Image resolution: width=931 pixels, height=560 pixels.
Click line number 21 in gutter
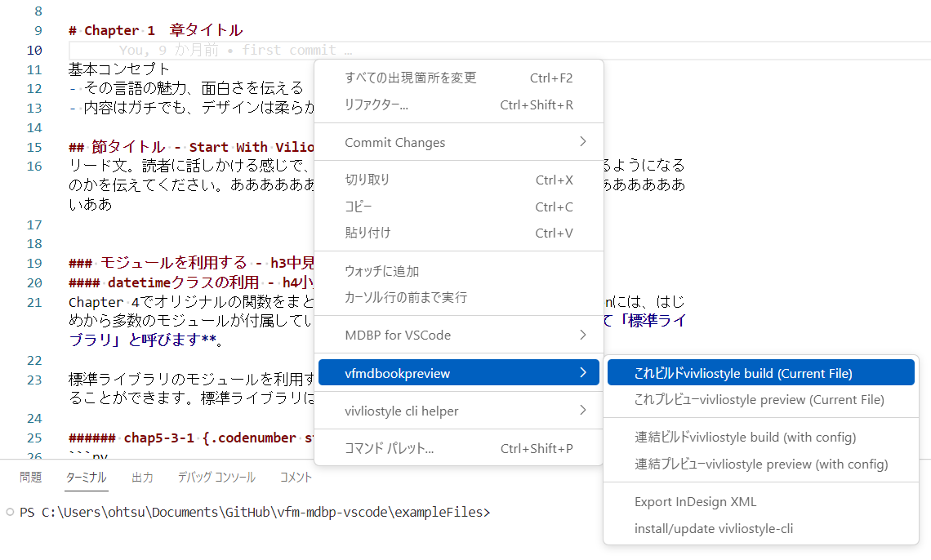coord(34,303)
